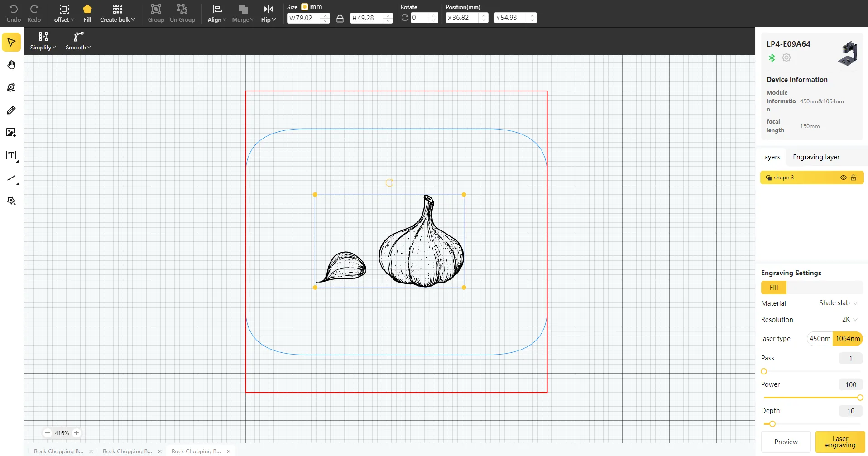Switch to the Layers tab

pos(771,157)
